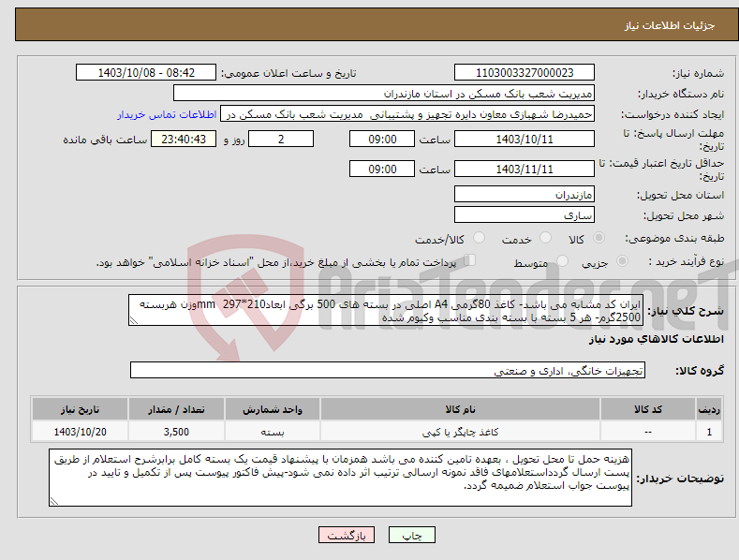
Task: Click the price validity date 1403/11/11
Action: click(525, 169)
